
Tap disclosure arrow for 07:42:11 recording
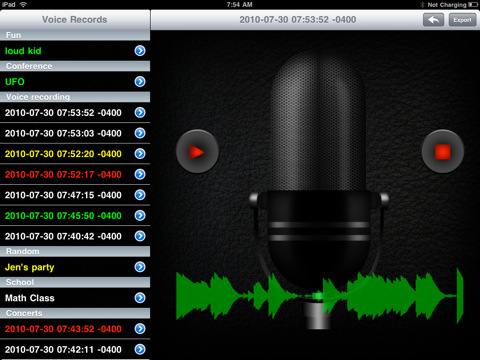pos(140,349)
